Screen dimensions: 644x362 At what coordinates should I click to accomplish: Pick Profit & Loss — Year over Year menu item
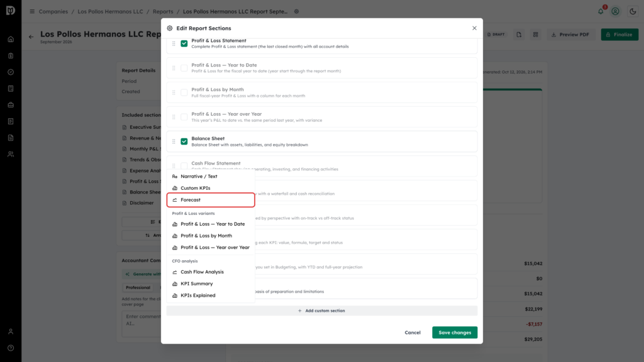tap(211, 248)
